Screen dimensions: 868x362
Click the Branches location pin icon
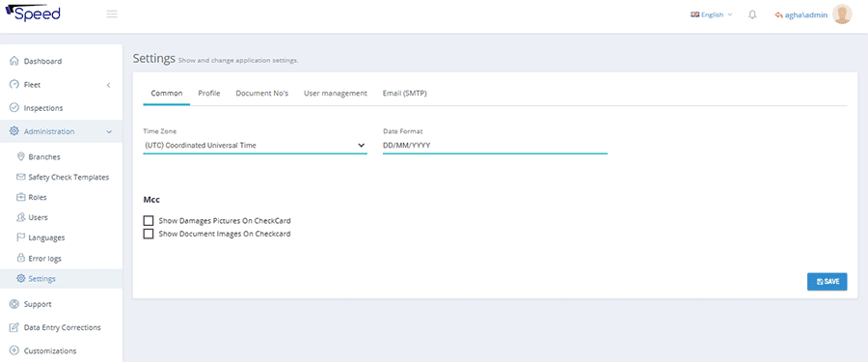click(21, 157)
